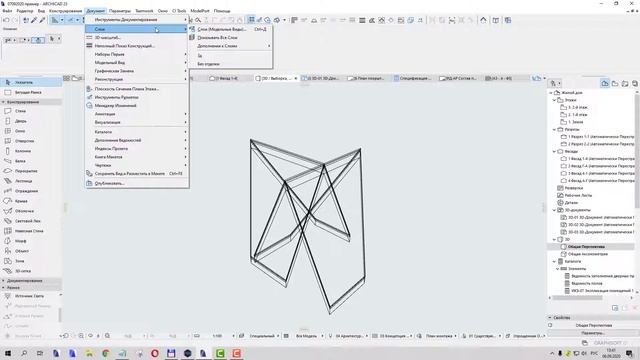
Task: Collapse the Фасады tree node
Action: click(x=554, y=151)
